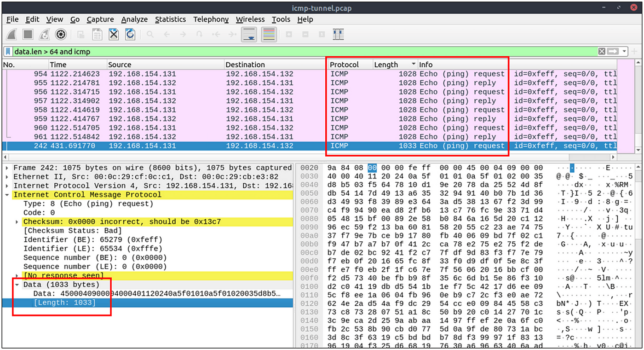Click the close capture file icon

(114, 35)
